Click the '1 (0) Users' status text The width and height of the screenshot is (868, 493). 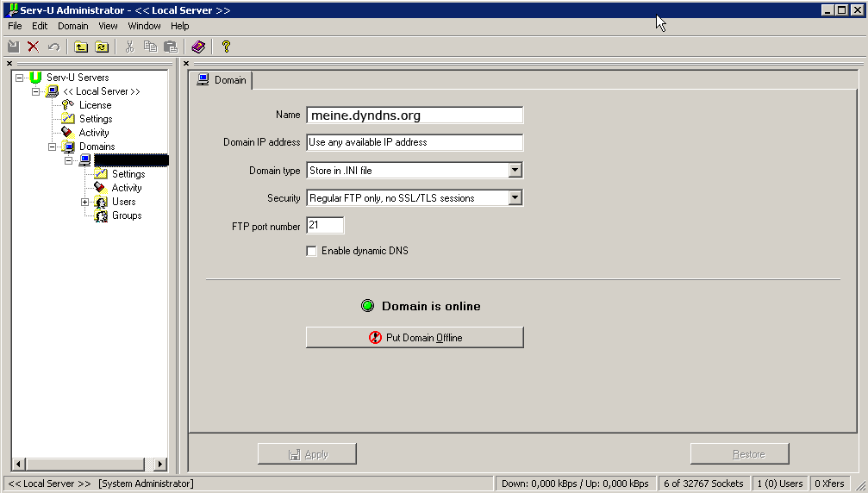780,484
